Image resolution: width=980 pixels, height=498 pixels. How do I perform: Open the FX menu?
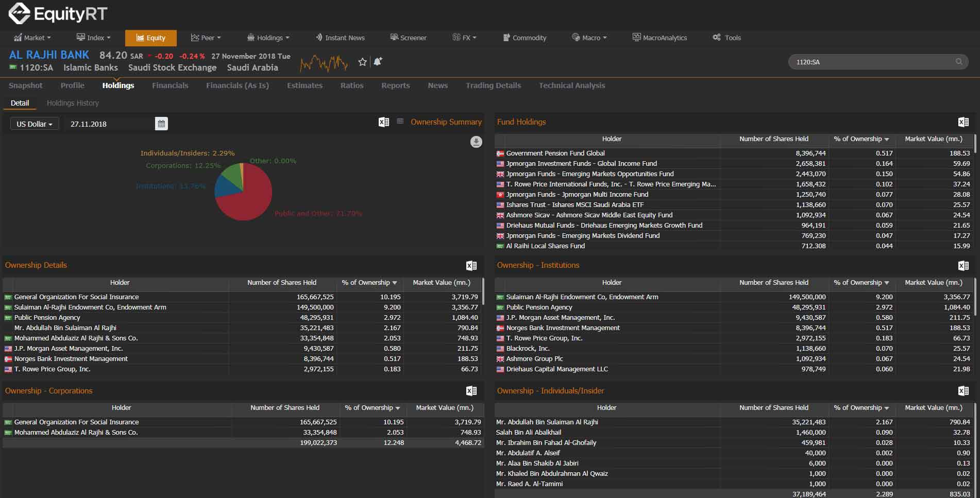click(464, 38)
